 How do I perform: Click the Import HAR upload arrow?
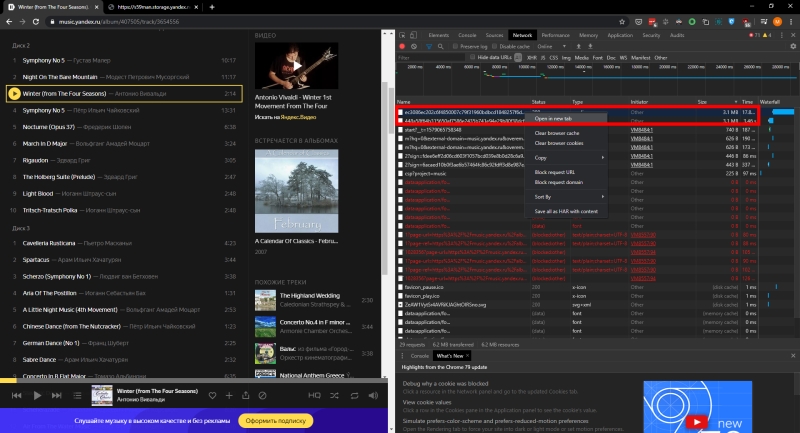(578, 46)
